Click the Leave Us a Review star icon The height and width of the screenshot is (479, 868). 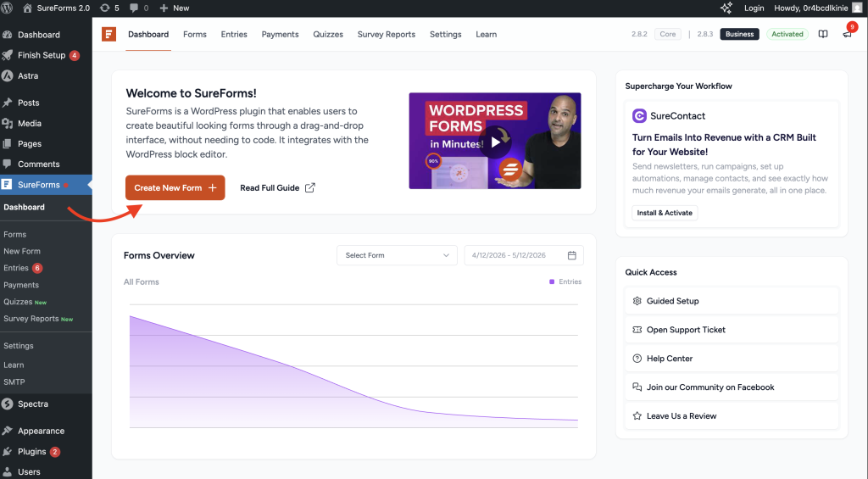637,416
